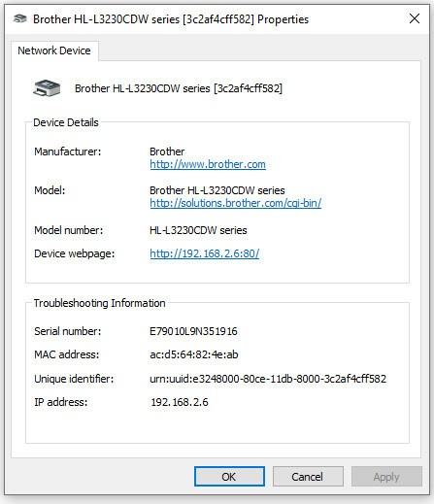The image size is (434, 504).
Task: Open the solutions.brother.com/cgi-bin link
Action: (235, 203)
